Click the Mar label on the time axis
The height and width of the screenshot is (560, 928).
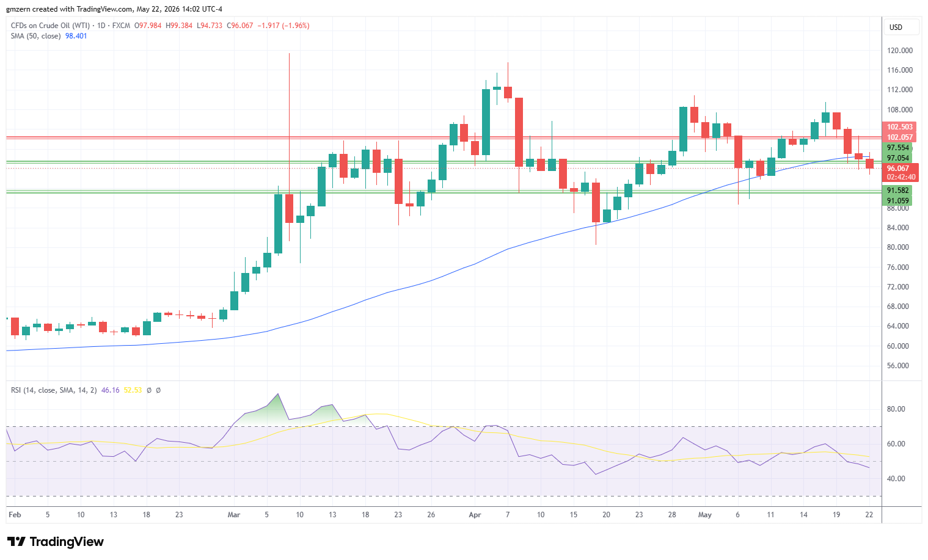point(234,515)
